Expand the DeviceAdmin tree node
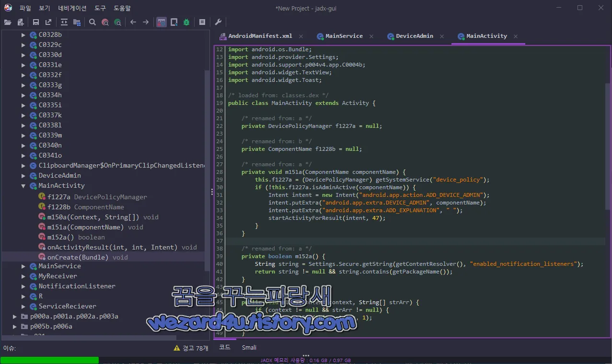612x364 pixels. click(x=23, y=175)
